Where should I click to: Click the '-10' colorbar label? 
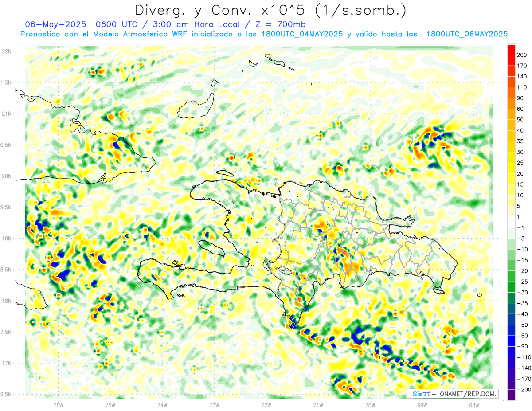click(x=522, y=250)
